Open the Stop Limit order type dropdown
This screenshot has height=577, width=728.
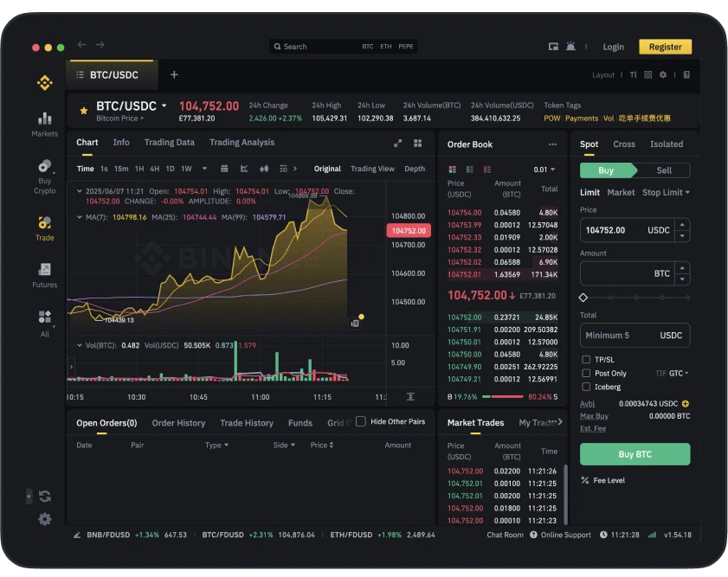coord(666,192)
